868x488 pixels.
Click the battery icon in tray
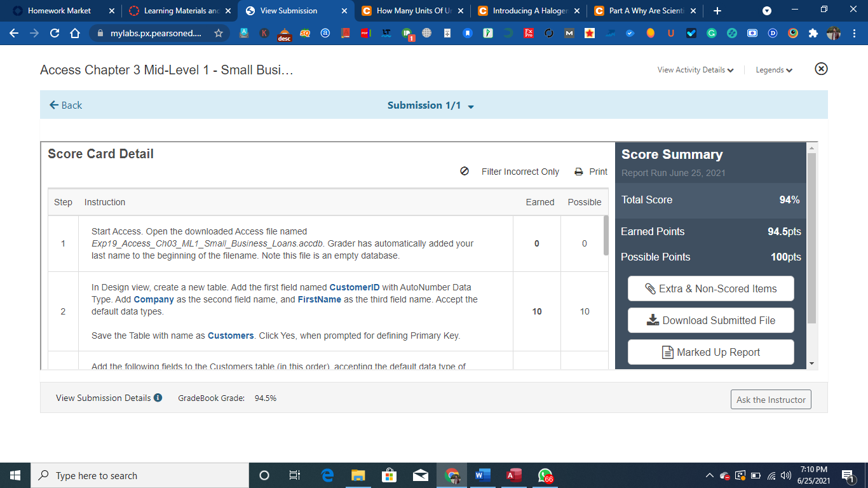tap(756, 475)
